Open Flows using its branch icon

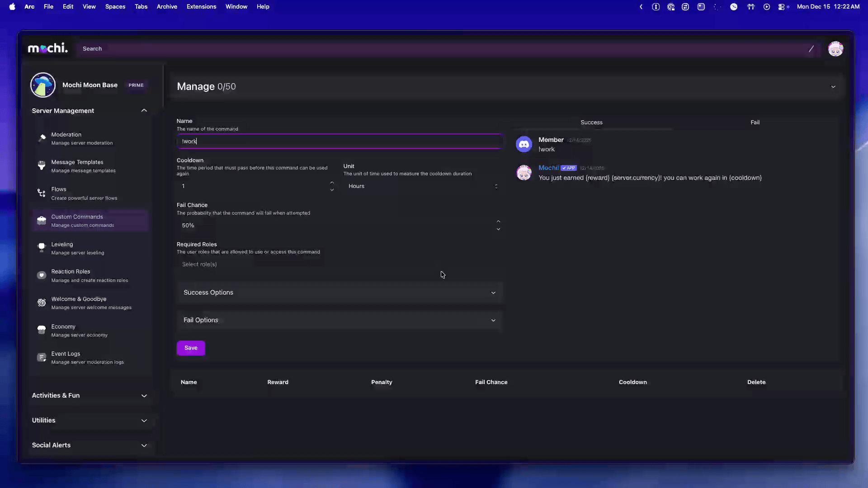coord(42,193)
